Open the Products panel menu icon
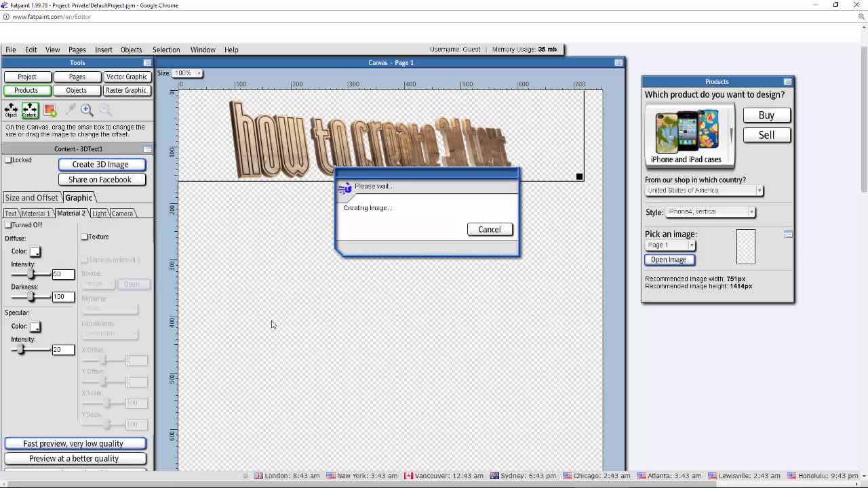 click(787, 82)
